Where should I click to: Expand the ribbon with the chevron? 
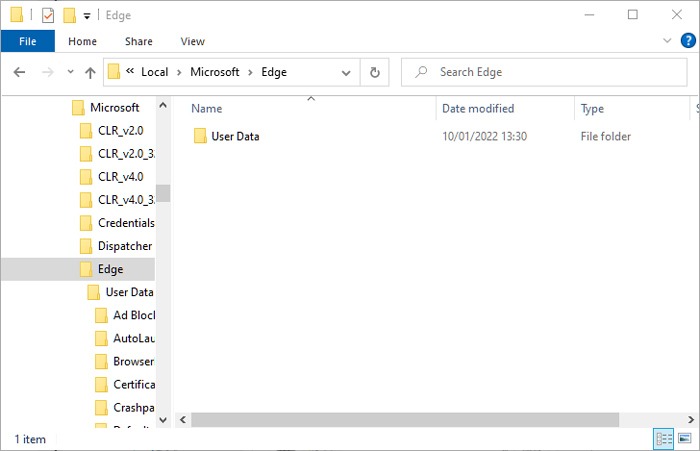pos(667,41)
